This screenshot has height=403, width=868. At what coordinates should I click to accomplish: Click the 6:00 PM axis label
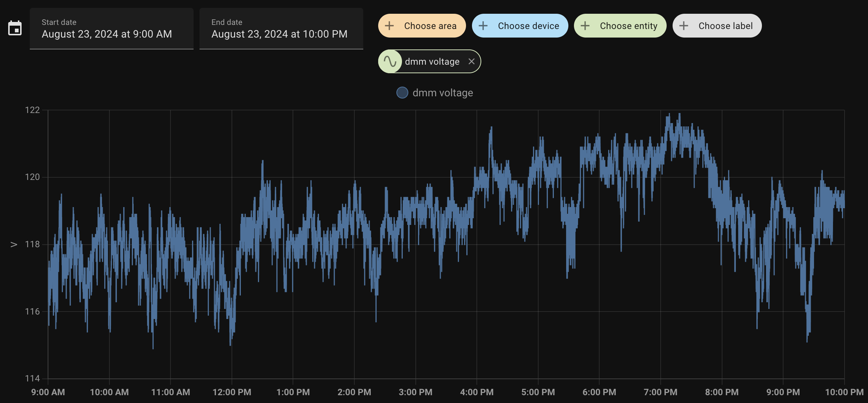[x=599, y=392]
